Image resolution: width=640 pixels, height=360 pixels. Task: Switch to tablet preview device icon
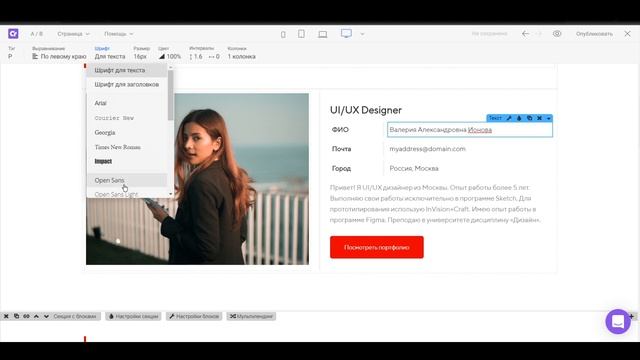pos(301,34)
